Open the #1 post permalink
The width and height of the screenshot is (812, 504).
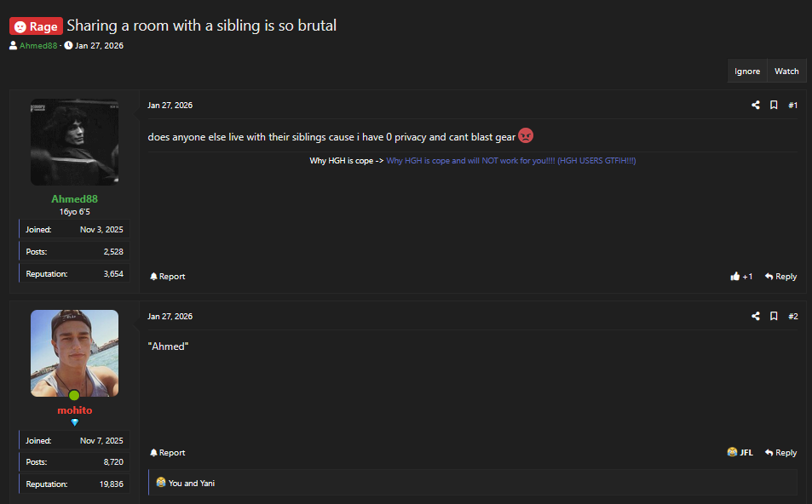(792, 106)
